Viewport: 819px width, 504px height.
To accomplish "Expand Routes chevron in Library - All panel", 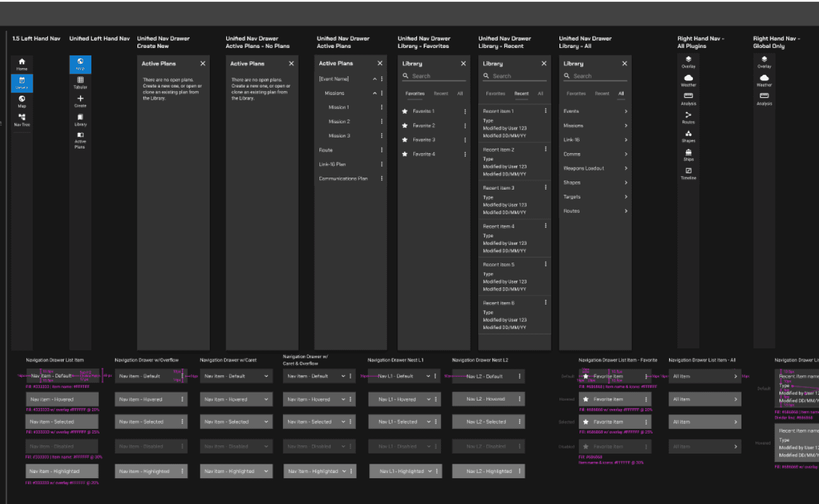I will click(626, 211).
